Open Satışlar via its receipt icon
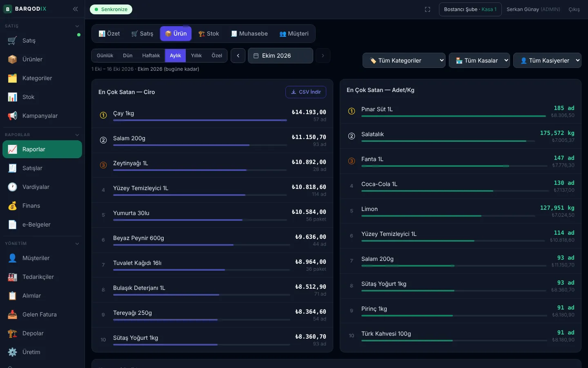The height and width of the screenshot is (368, 588). (13, 168)
